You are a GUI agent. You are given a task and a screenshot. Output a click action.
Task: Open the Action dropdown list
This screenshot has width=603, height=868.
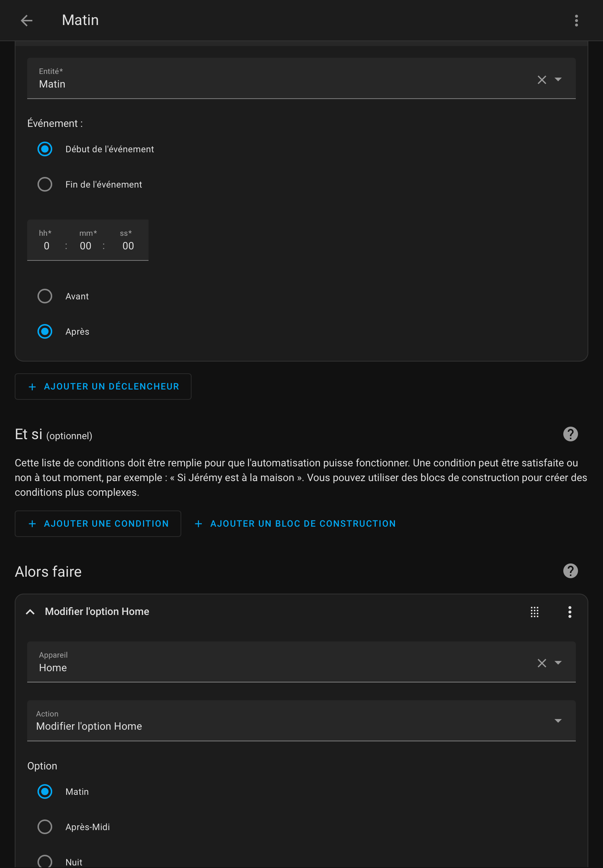[x=558, y=721]
